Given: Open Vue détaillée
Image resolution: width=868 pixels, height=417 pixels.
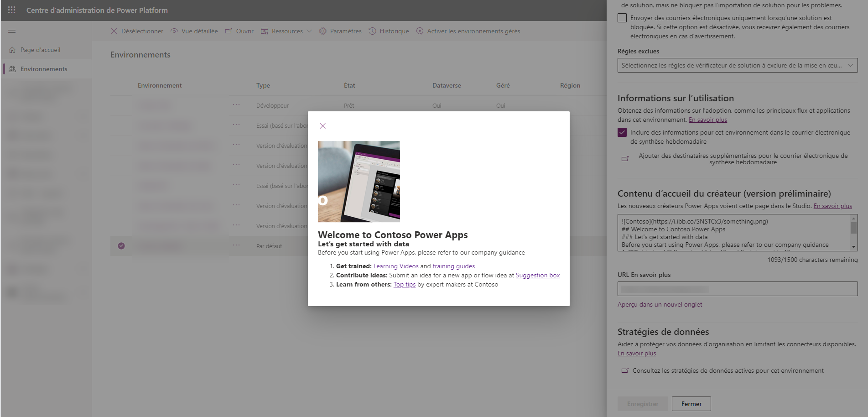Looking at the screenshot, I should (194, 31).
